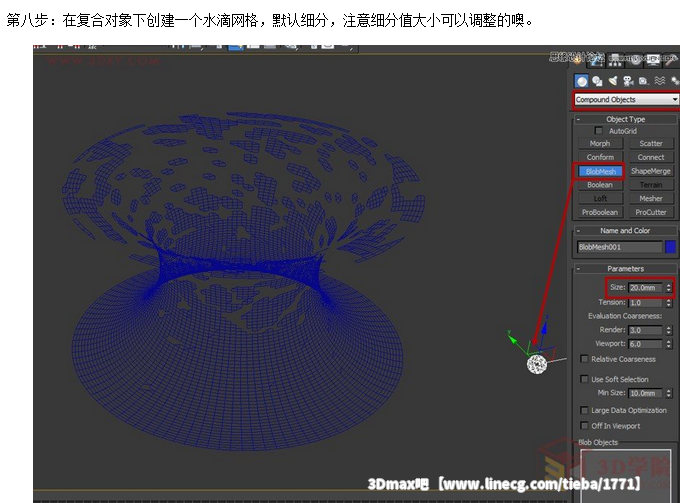
Task: Select the Lights category icon
Action: (612, 81)
